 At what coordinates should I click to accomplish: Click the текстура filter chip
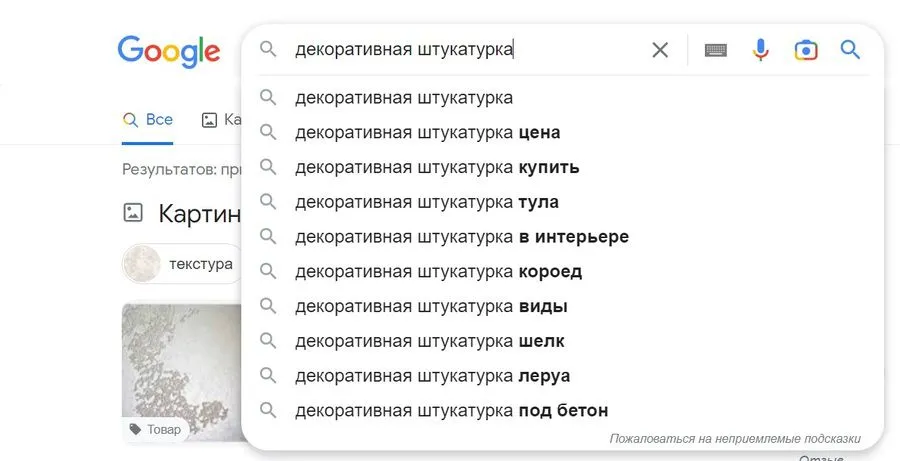click(183, 264)
